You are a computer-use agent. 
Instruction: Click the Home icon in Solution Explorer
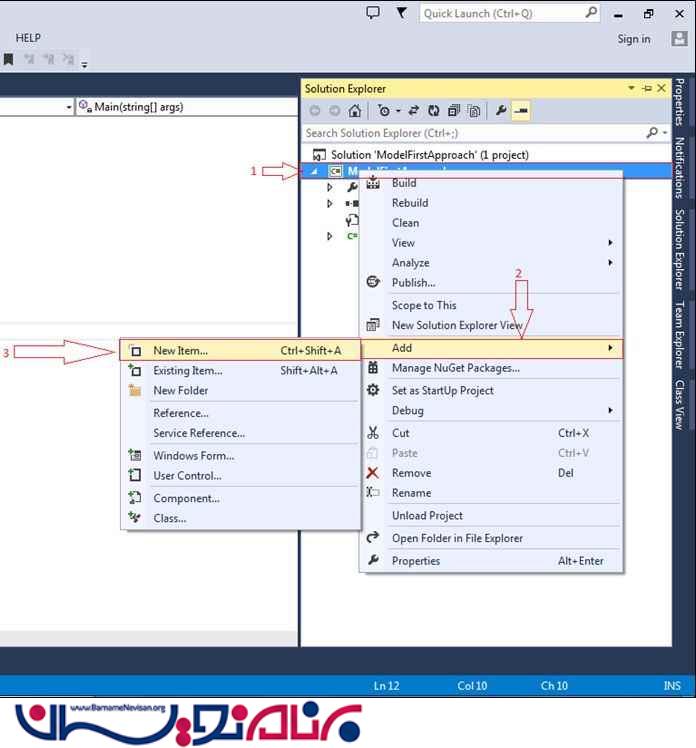pos(354,111)
